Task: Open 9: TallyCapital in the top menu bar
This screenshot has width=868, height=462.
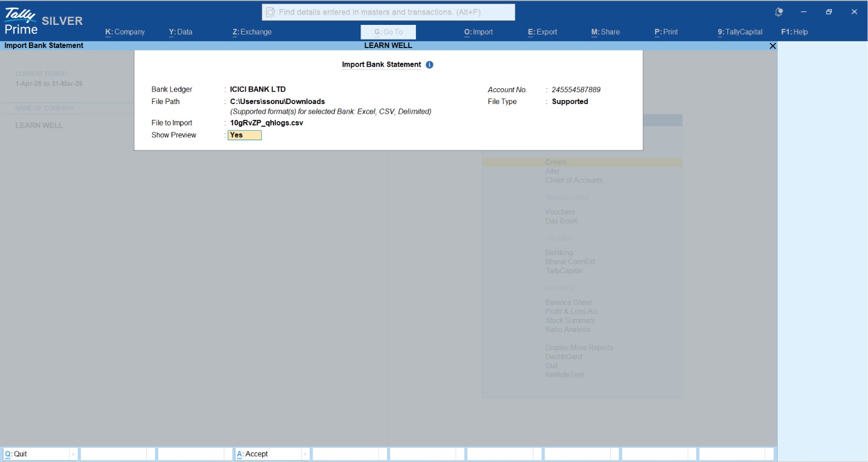Action: point(740,32)
